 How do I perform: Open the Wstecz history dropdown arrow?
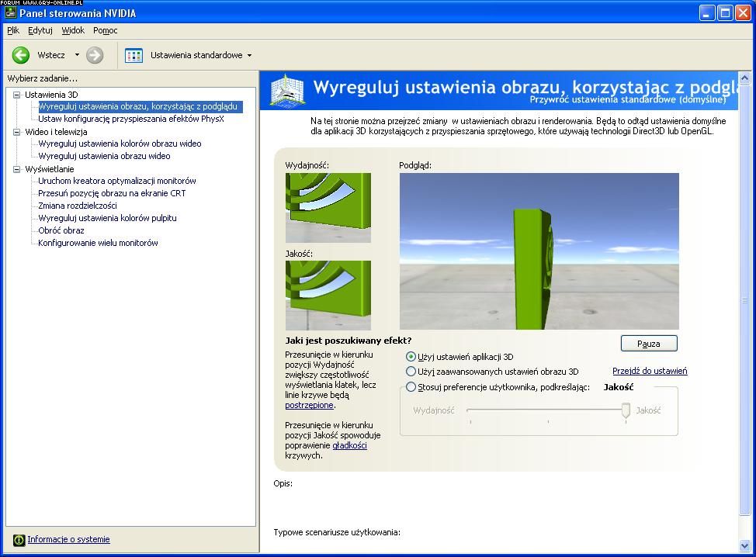(77, 55)
